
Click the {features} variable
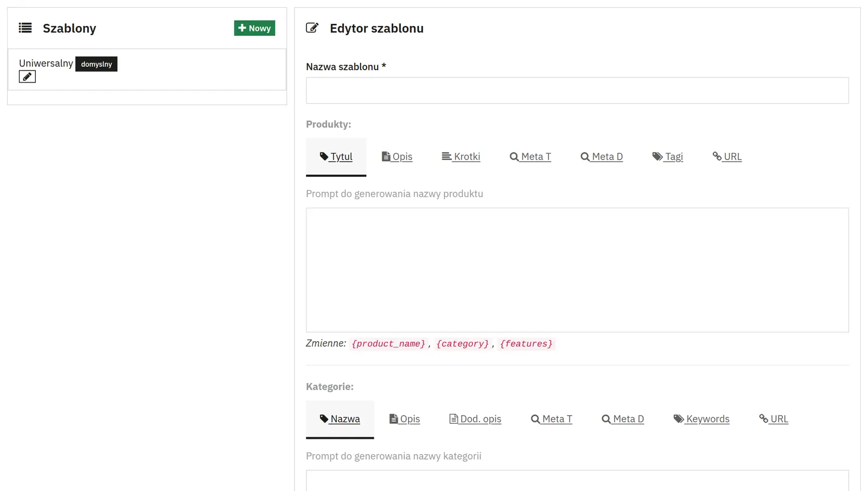pyautogui.click(x=526, y=344)
